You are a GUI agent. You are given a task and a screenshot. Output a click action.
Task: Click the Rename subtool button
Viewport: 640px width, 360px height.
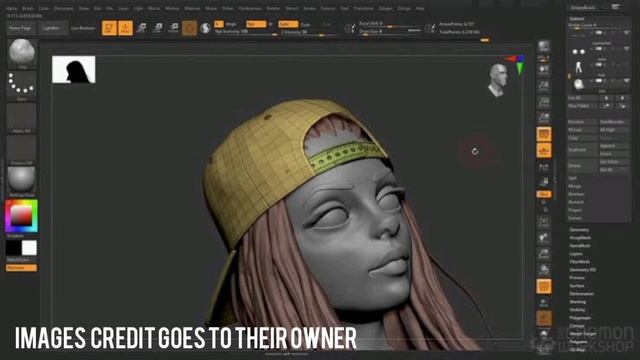pyautogui.click(x=582, y=122)
